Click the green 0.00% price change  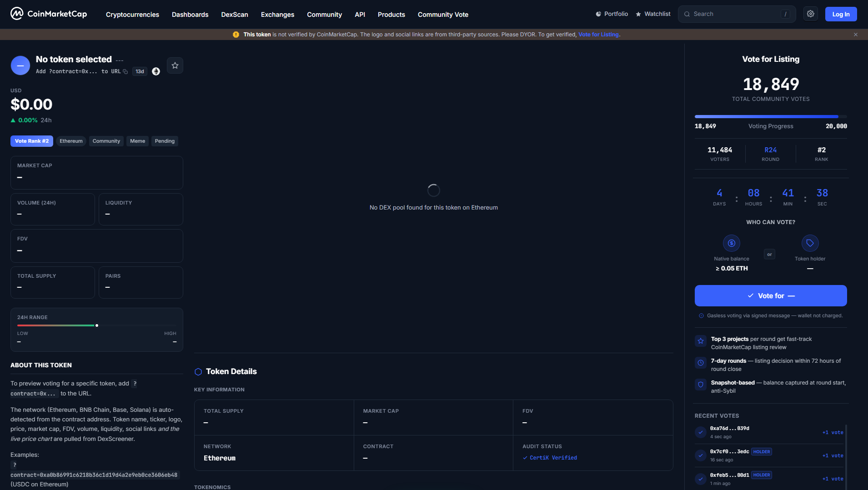tap(28, 120)
